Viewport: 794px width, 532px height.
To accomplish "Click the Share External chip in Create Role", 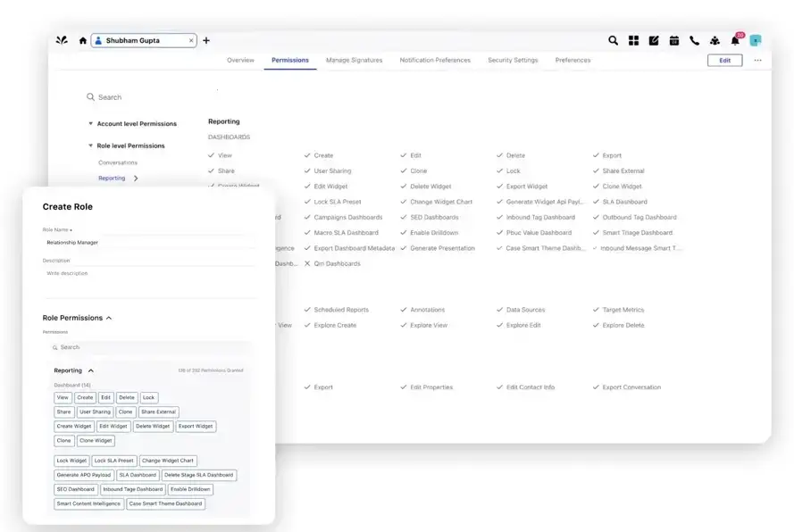I will tap(158, 412).
